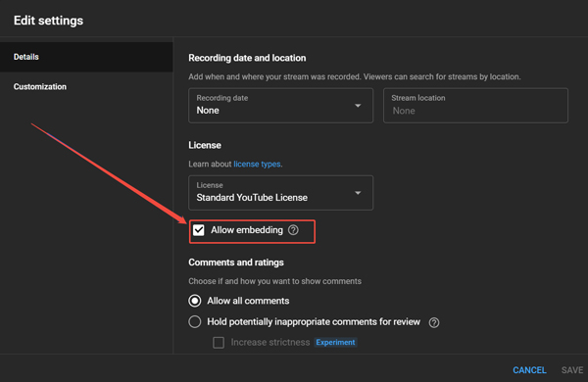Click the Stream location input field
The width and height of the screenshot is (588, 382).
(x=475, y=106)
